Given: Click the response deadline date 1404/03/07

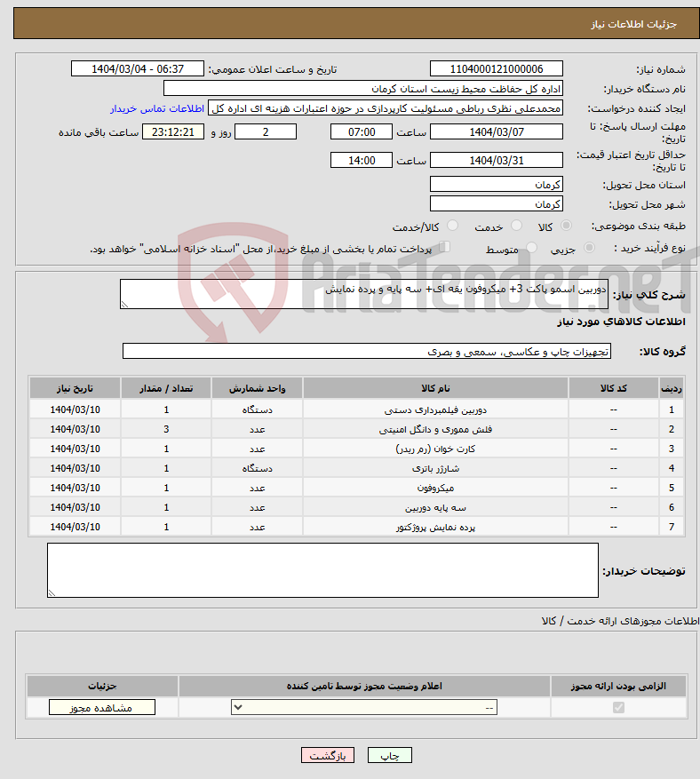Looking at the screenshot, I should (497, 132).
